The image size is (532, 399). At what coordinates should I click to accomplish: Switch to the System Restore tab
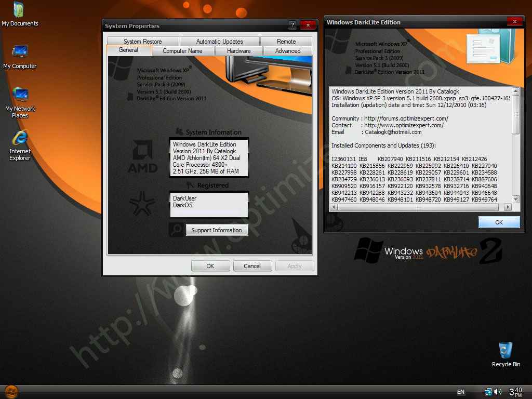[x=142, y=42]
